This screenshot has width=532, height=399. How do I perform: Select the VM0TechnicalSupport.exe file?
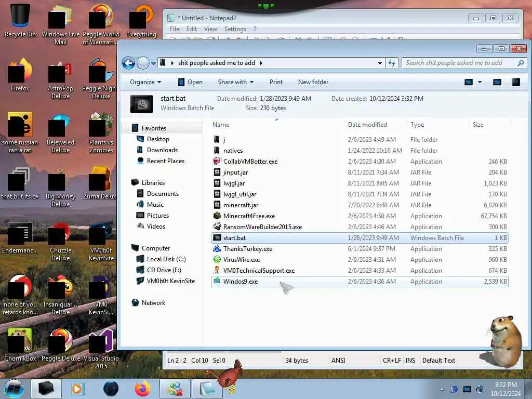(x=259, y=271)
